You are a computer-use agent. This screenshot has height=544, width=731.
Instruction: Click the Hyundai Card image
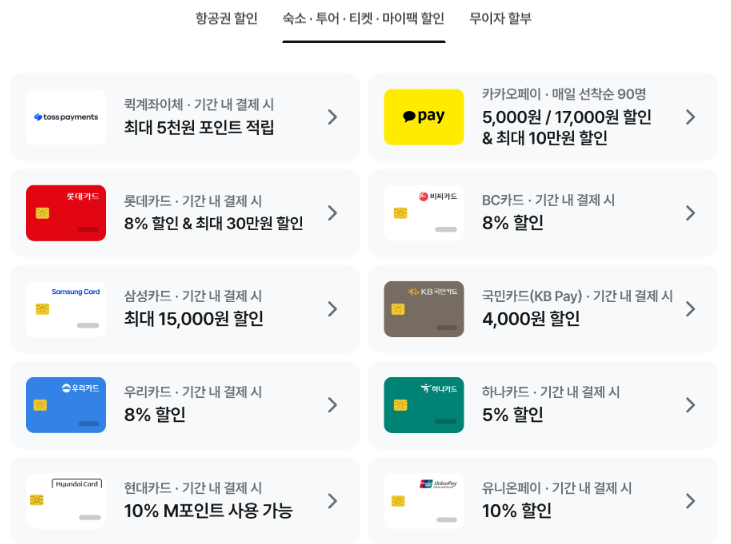(x=66, y=501)
